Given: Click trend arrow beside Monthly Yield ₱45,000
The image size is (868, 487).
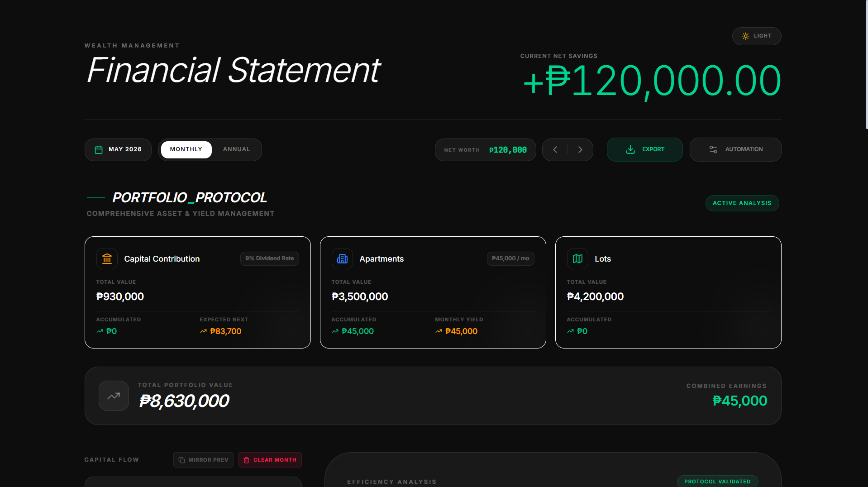Looking at the screenshot, I should tap(439, 331).
